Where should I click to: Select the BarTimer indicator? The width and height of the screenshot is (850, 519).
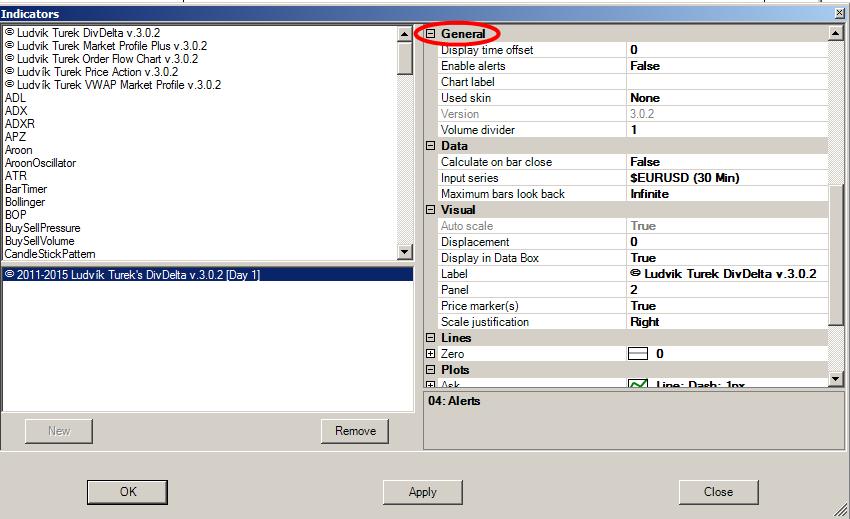coord(26,189)
